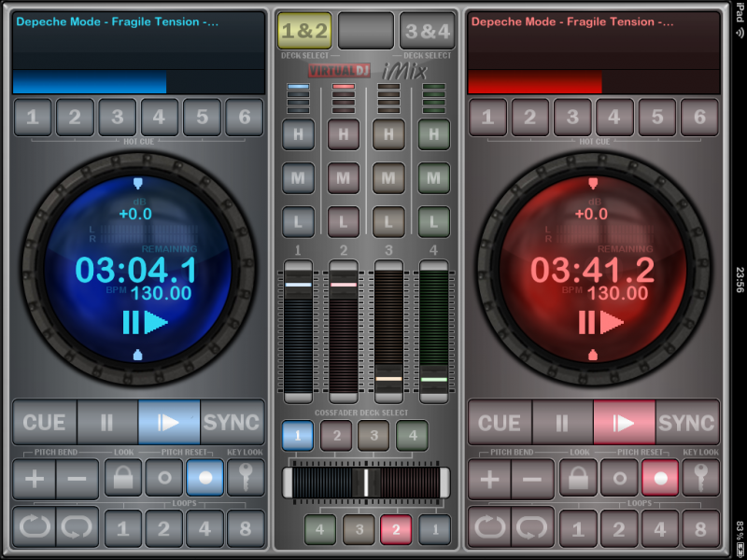Image resolution: width=747 pixels, height=560 pixels.
Task: Toggle the L kill button on channel 3
Action: pyautogui.click(x=388, y=222)
